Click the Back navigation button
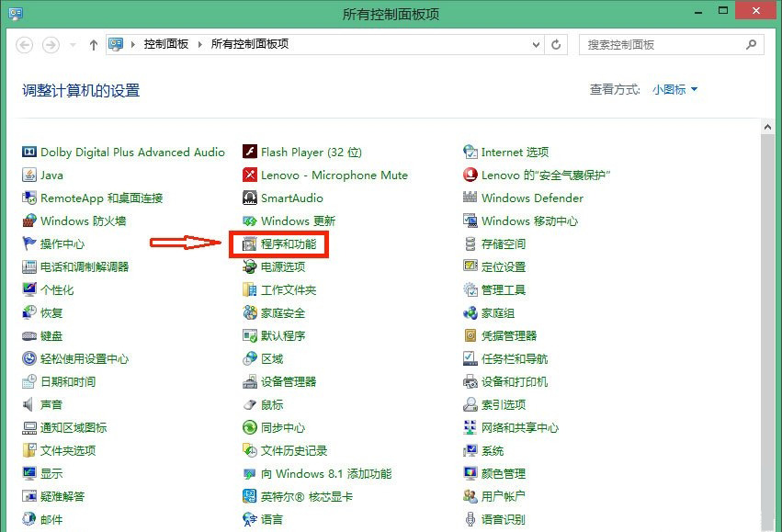This screenshot has height=532, width=782. [25, 45]
